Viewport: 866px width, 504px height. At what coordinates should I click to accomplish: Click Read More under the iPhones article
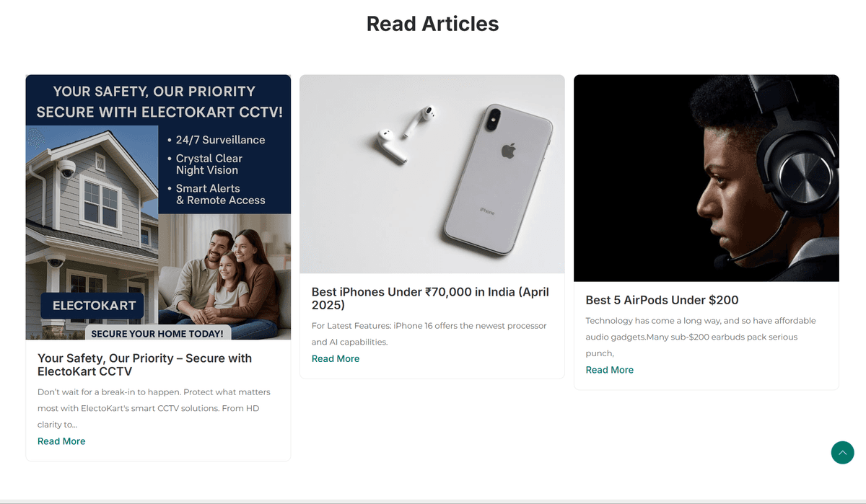point(336,358)
